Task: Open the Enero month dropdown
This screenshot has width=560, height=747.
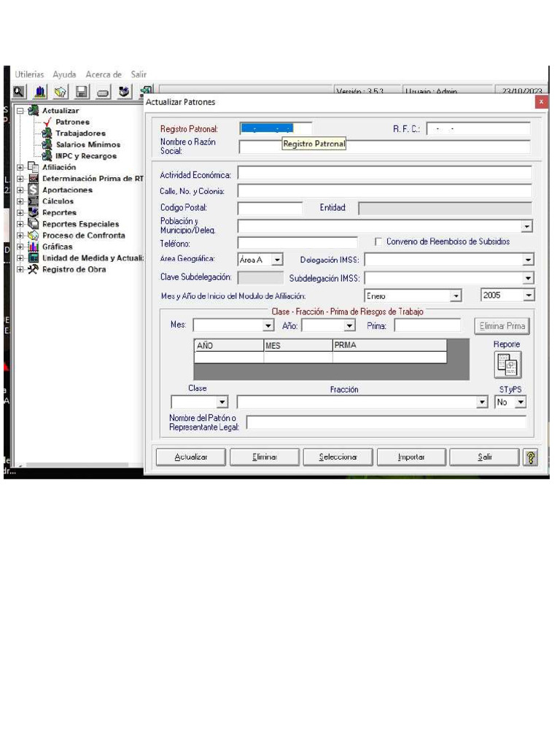Action: [x=456, y=296]
